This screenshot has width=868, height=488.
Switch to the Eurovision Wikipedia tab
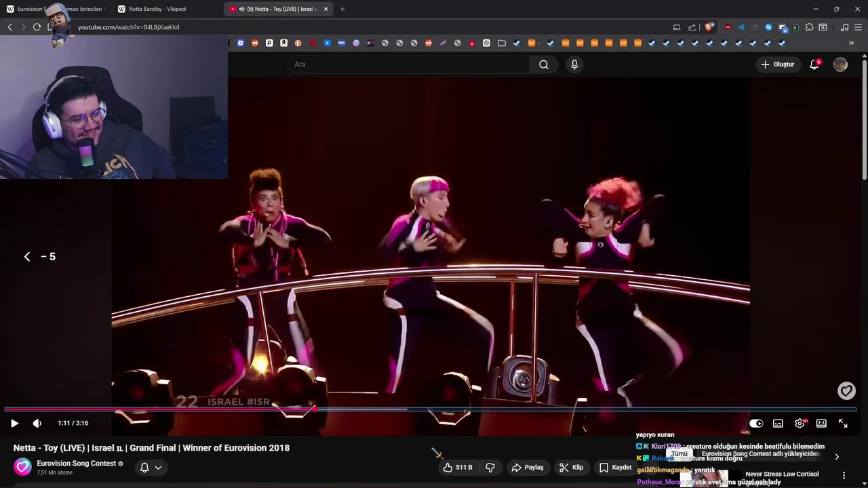tap(58, 9)
